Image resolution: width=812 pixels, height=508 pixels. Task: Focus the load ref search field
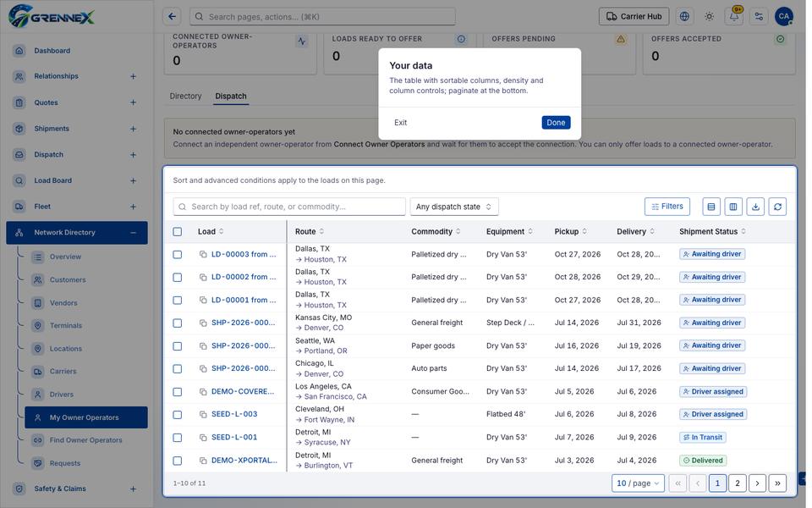289,207
